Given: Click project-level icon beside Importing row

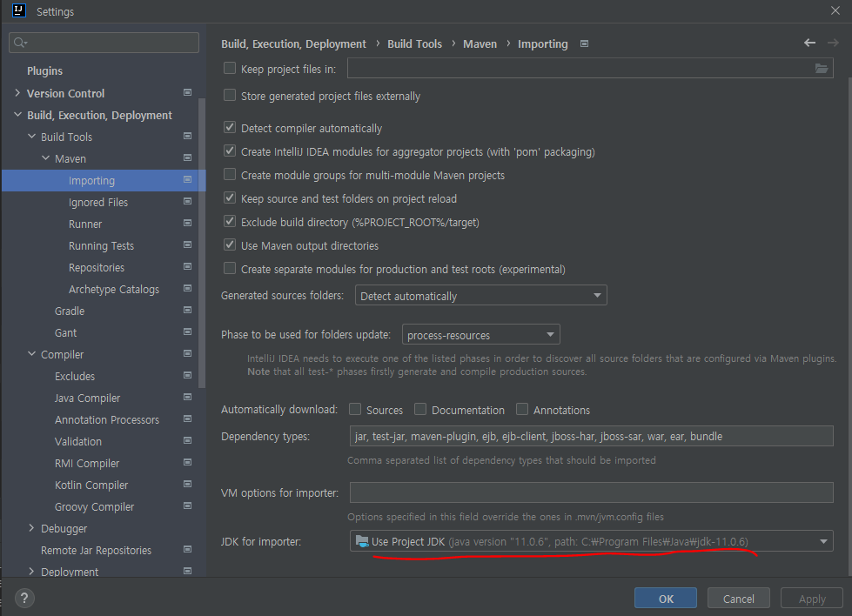Looking at the screenshot, I should point(187,179).
